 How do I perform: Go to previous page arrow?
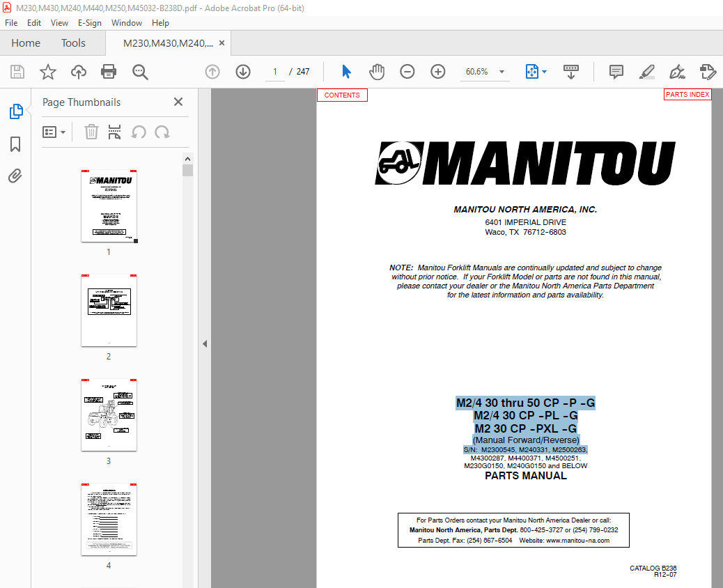tap(212, 72)
